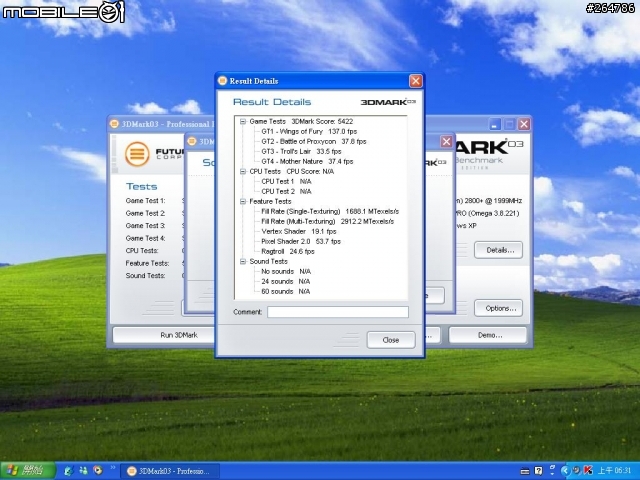Open the Windows Start menu
Image resolution: width=640 pixels, height=480 pixels.
point(28,471)
